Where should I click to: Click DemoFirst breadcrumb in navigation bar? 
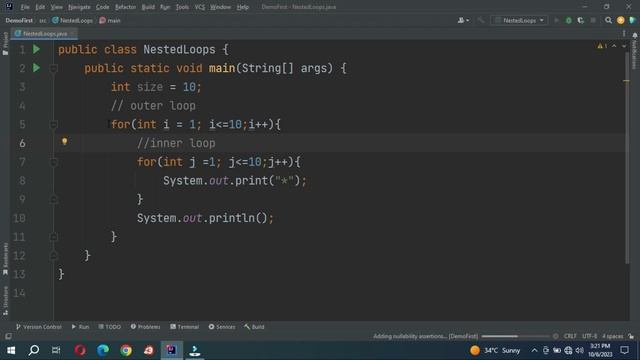coord(19,20)
